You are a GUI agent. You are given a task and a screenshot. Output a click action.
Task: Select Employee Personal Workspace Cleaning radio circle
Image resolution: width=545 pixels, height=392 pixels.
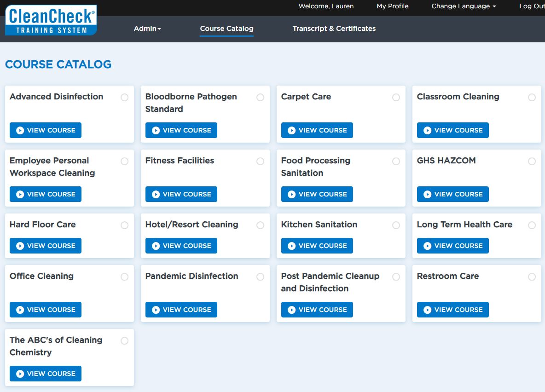(x=124, y=161)
